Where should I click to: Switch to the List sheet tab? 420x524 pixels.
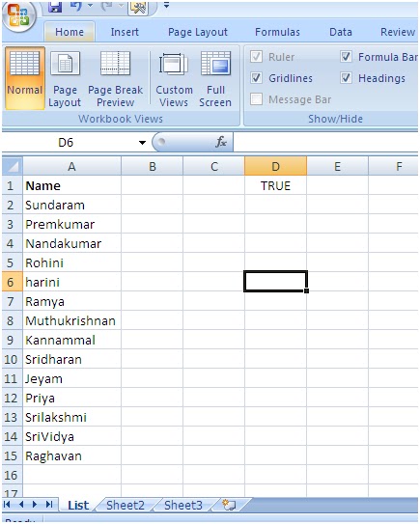click(x=78, y=505)
